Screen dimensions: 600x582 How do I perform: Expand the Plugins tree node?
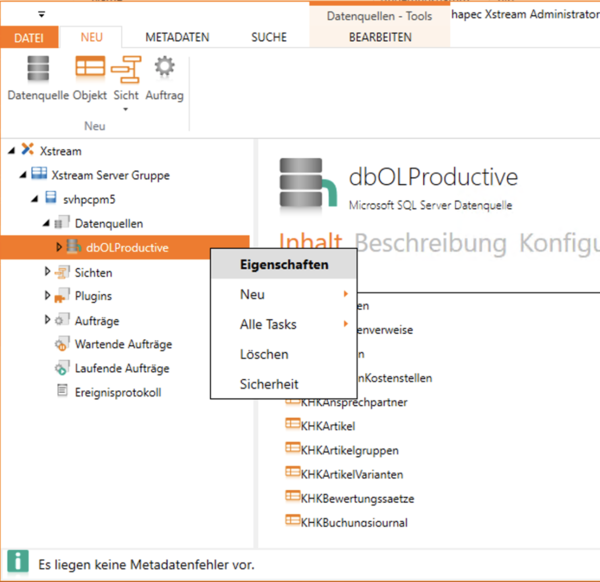[47, 295]
